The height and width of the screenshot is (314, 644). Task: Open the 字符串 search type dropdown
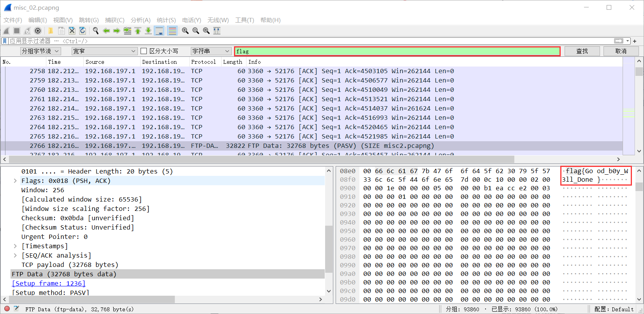coord(211,51)
